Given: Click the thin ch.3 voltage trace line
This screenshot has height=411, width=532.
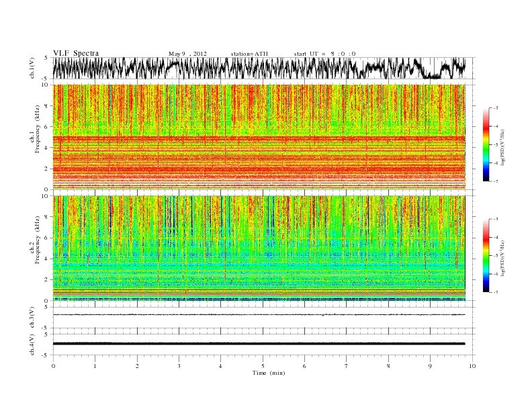Looking at the screenshot, I should click(x=259, y=315).
